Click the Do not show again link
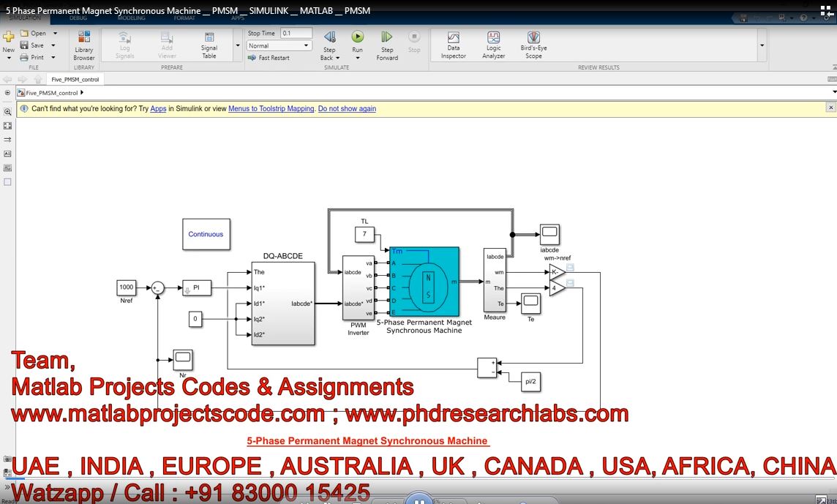 (x=347, y=108)
